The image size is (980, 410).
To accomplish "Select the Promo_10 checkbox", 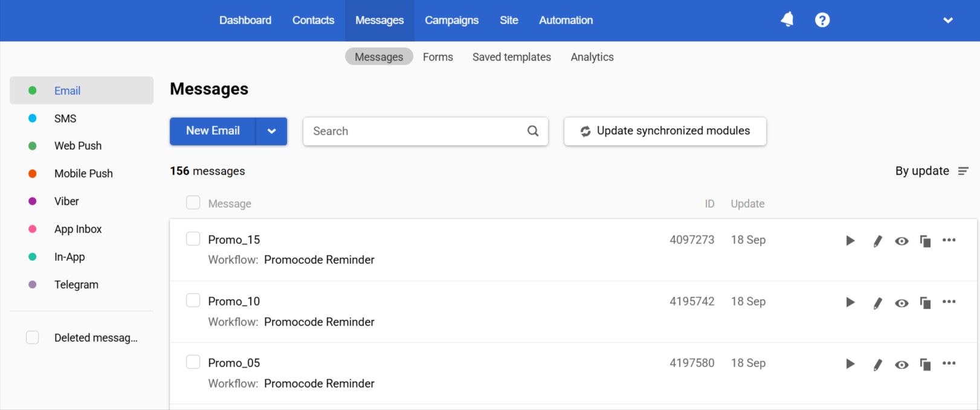I will 193,300.
